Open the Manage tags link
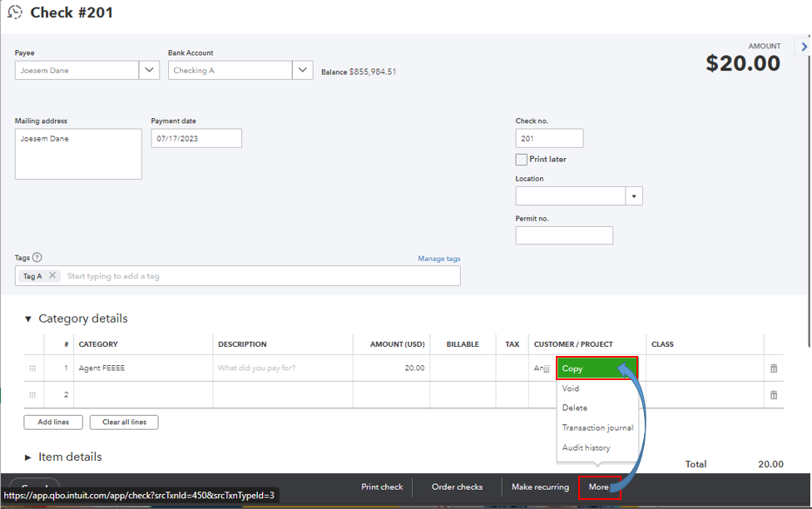 click(438, 259)
